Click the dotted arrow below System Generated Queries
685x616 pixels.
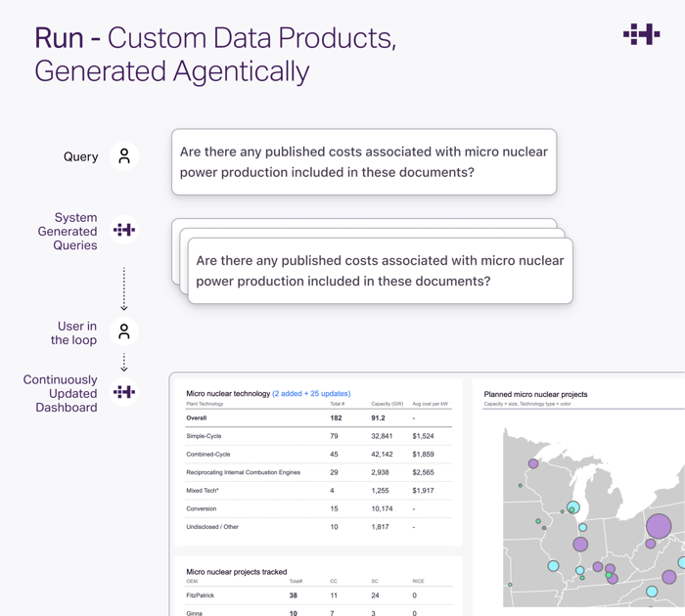coord(124,287)
